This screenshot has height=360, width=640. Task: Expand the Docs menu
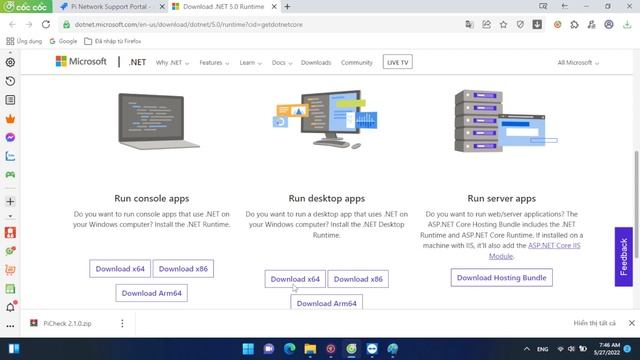click(282, 62)
